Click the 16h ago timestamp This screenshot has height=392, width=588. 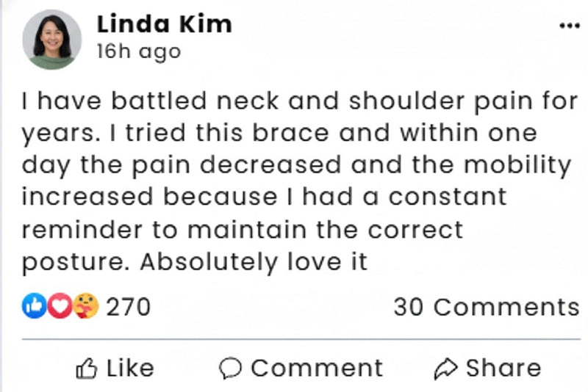coord(138,52)
